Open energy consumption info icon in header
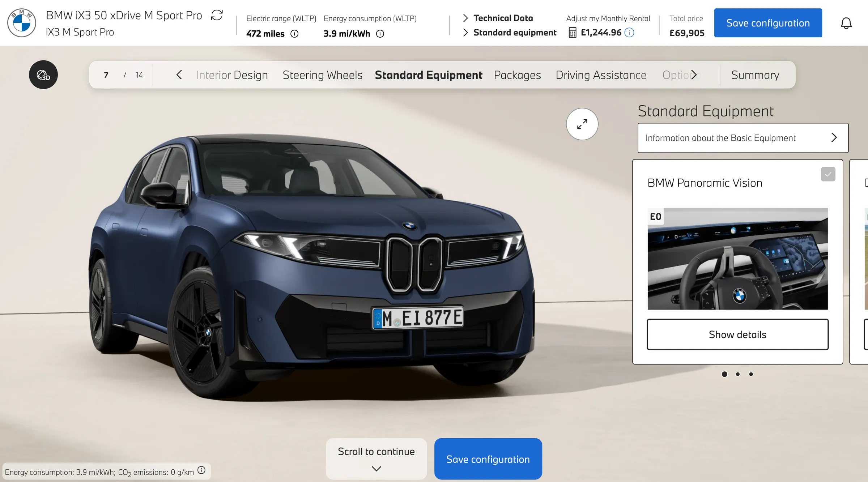This screenshot has width=868, height=482. pos(380,34)
